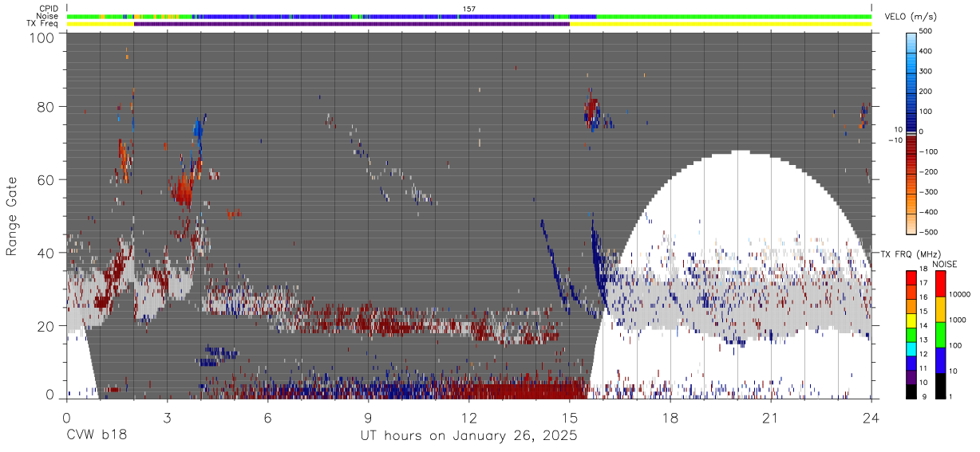This screenshot has width=980, height=452.
Task: Select the NOISE legend title
Action: 944,264
